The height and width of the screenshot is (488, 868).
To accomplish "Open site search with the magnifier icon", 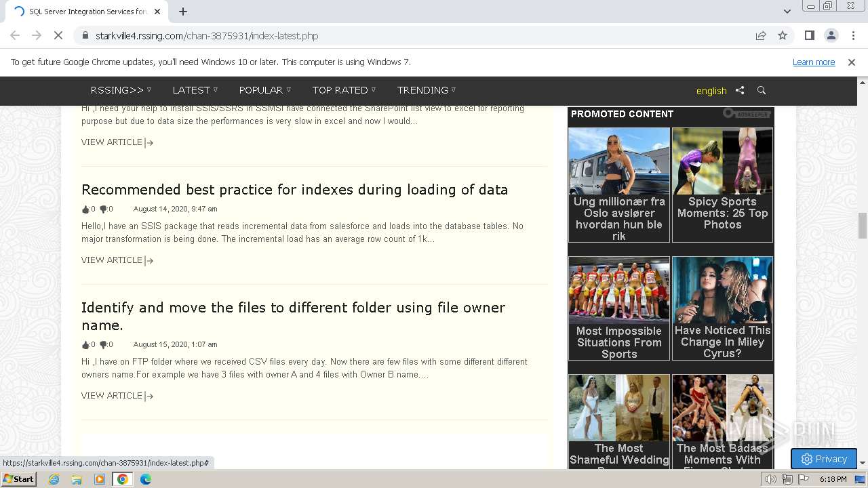I will 762,90.
